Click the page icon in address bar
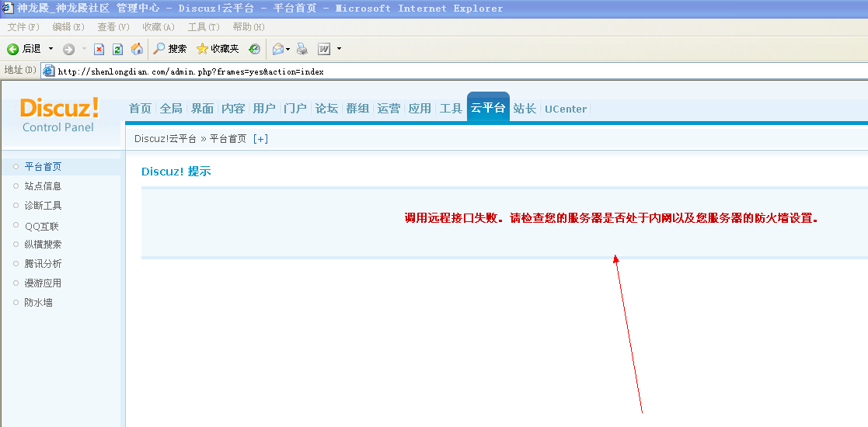Image resolution: width=868 pixels, height=427 pixels. [x=49, y=71]
